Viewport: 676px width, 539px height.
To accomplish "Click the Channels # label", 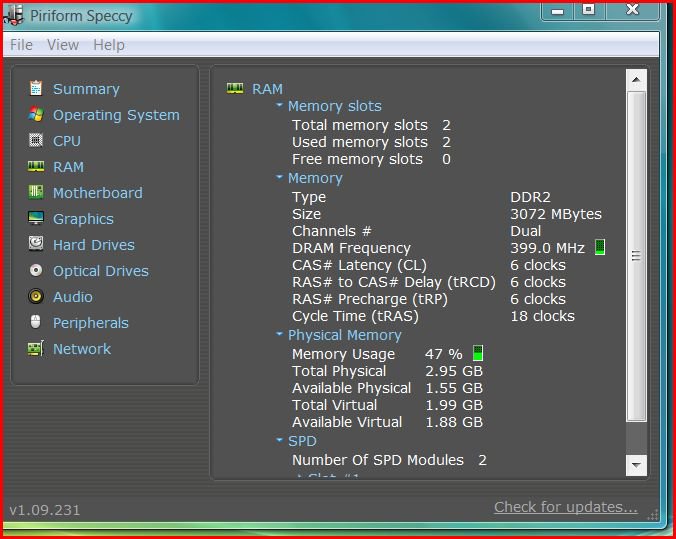I will (332, 231).
